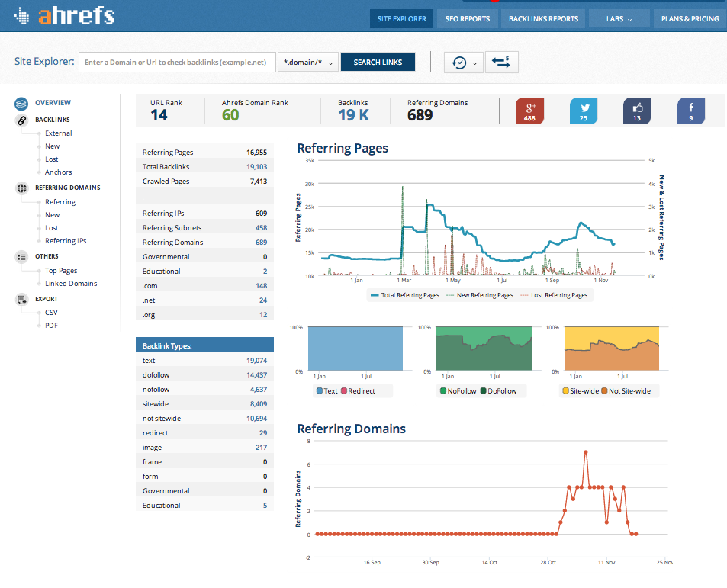Click the Referring Subnets value 458

coord(261,228)
